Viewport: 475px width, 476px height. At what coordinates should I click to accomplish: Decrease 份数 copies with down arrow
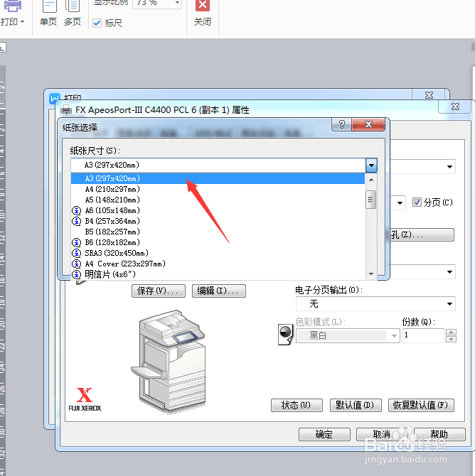pyautogui.click(x=451, y=339)
